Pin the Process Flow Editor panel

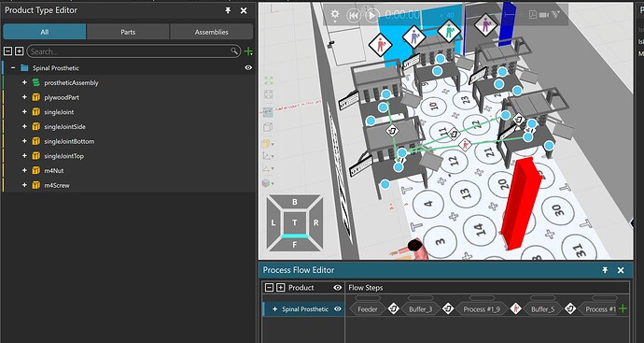pyautogui.click(x=605, y=270)
